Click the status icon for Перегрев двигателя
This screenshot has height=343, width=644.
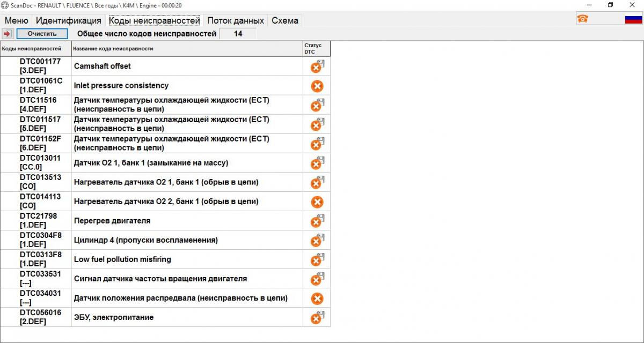point(317,221)
